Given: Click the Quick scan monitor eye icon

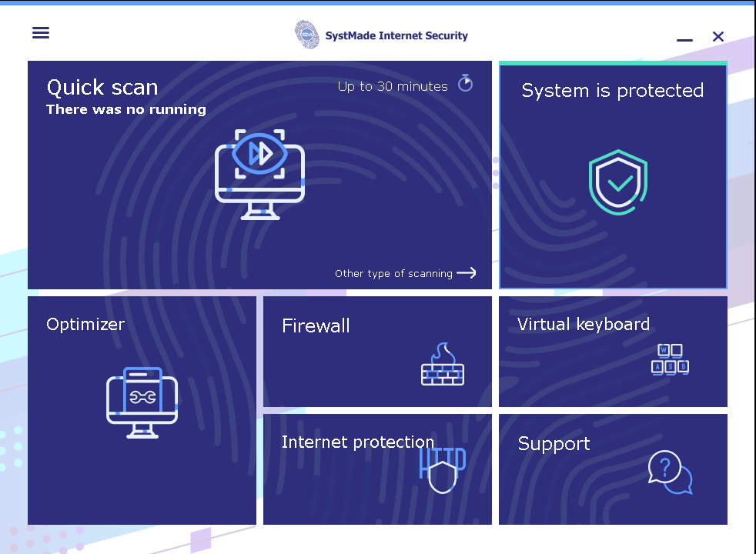Looking at the screenshot, I should [259, 174].
